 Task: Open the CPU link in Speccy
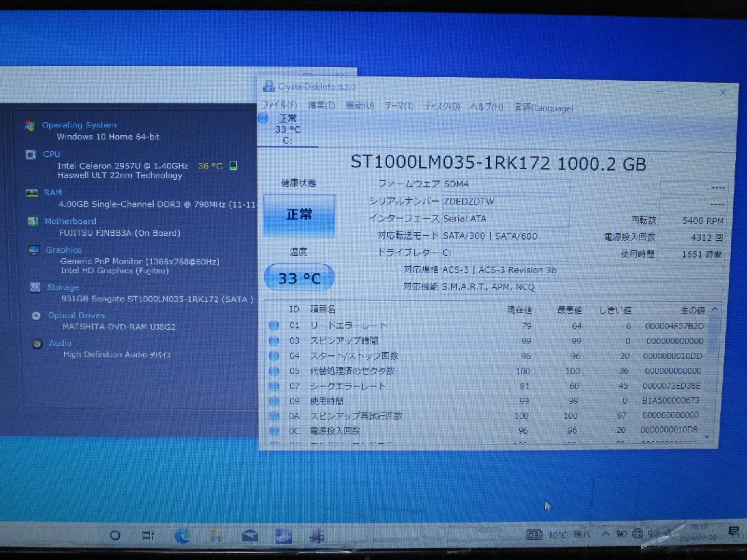(x=52, y=154)
